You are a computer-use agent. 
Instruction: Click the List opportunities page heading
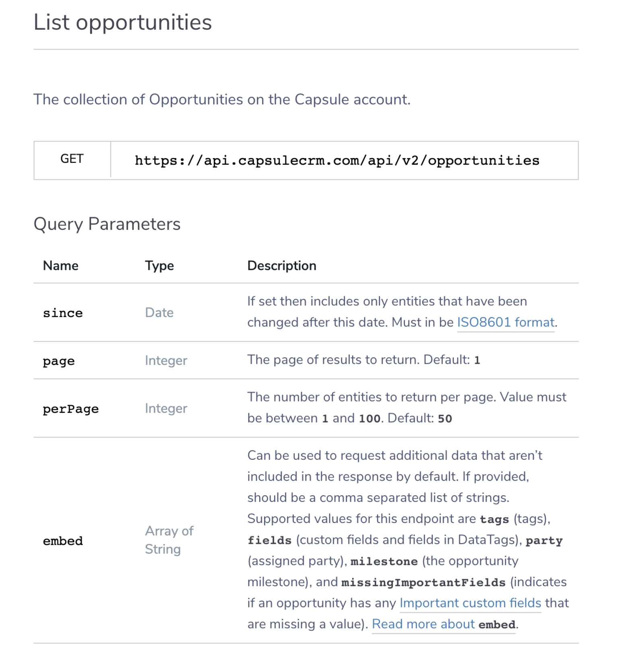point(122,22)
